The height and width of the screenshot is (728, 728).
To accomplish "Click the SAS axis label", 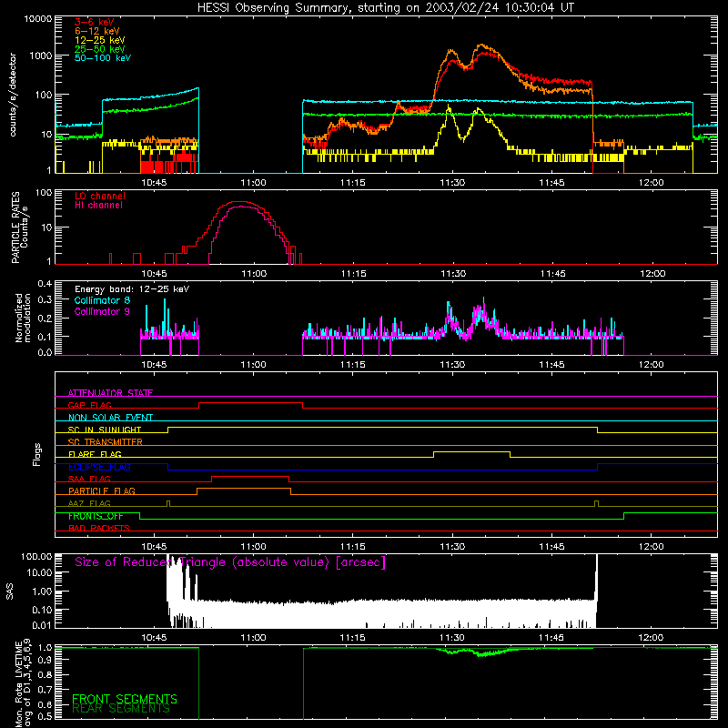I will point(9,591).
